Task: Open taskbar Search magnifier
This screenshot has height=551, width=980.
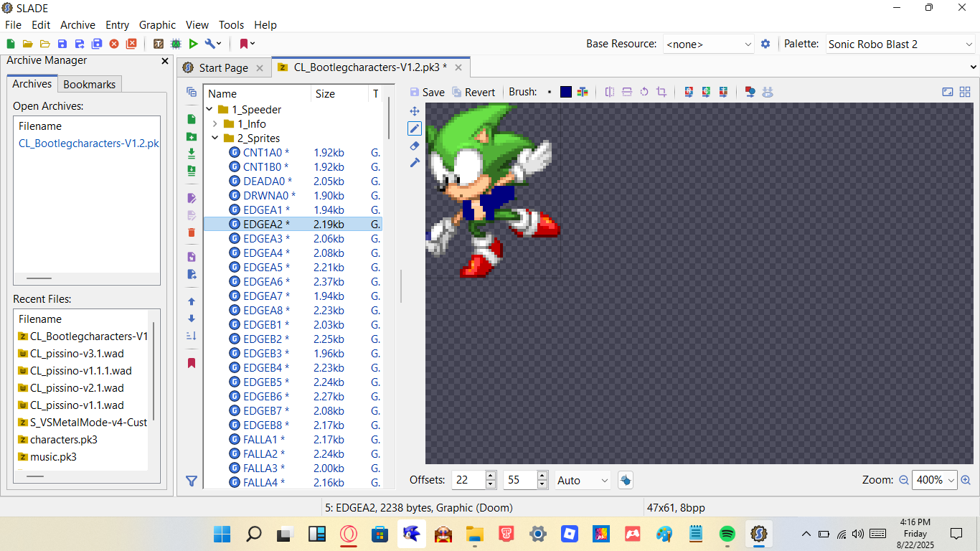Action: 253,534
